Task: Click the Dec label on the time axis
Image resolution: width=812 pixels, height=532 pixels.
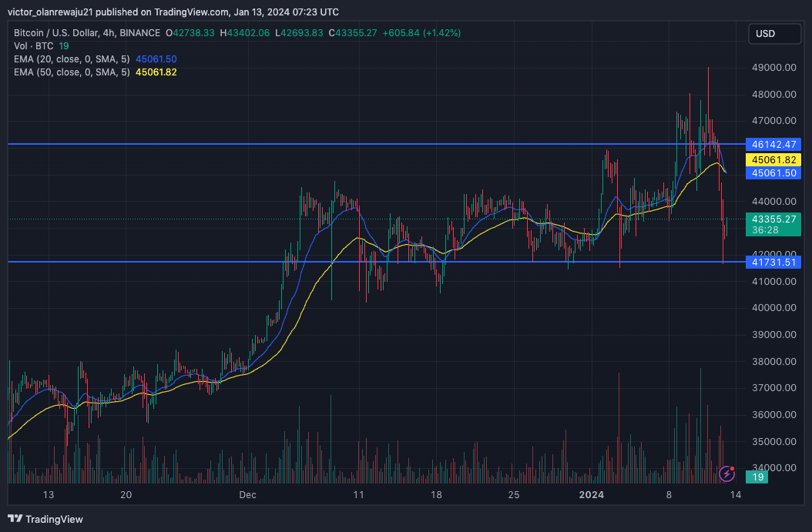Action: pyautogui.click(x=247, y=495)
